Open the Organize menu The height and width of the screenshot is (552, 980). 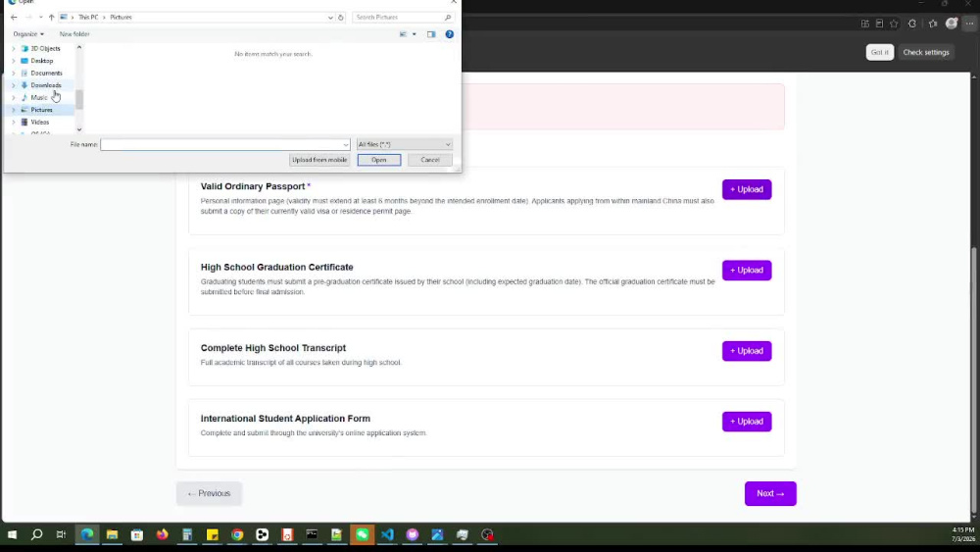[x=28, y=34]
